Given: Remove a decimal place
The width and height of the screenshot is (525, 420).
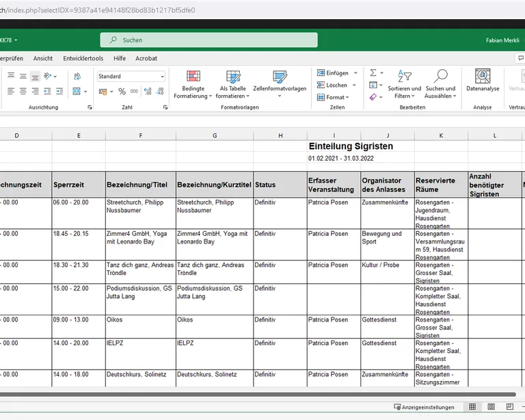Looking at the screenshot, I should (x=160, y=91).
